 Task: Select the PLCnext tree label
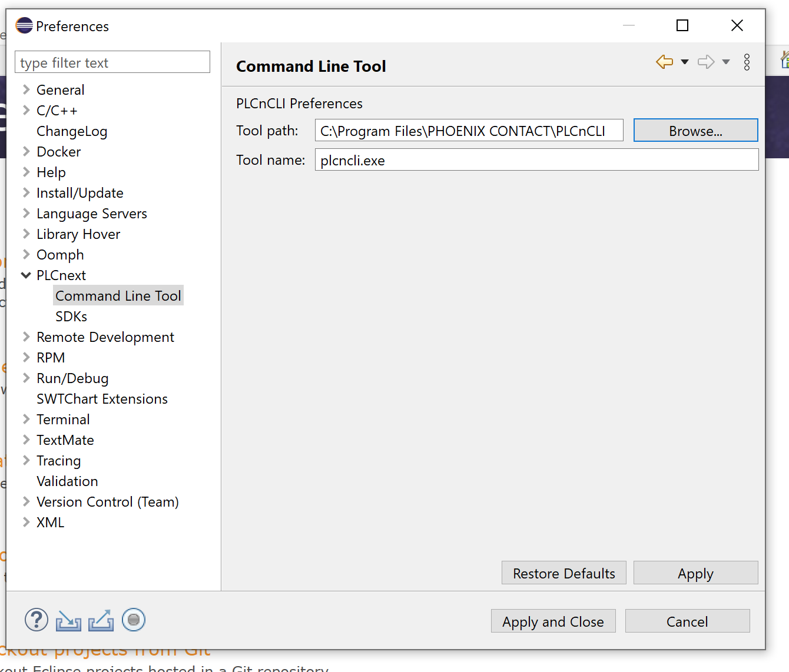pos(61,275)
